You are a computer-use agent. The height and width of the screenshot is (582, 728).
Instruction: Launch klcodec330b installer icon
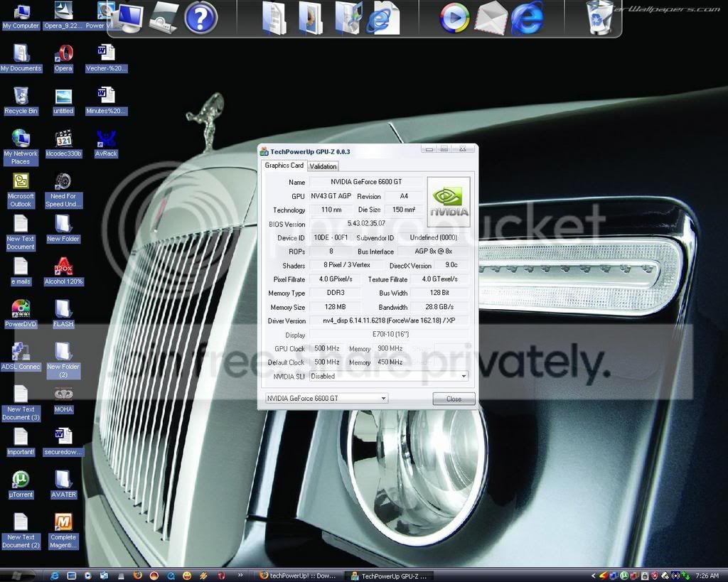tap(63, 144)
